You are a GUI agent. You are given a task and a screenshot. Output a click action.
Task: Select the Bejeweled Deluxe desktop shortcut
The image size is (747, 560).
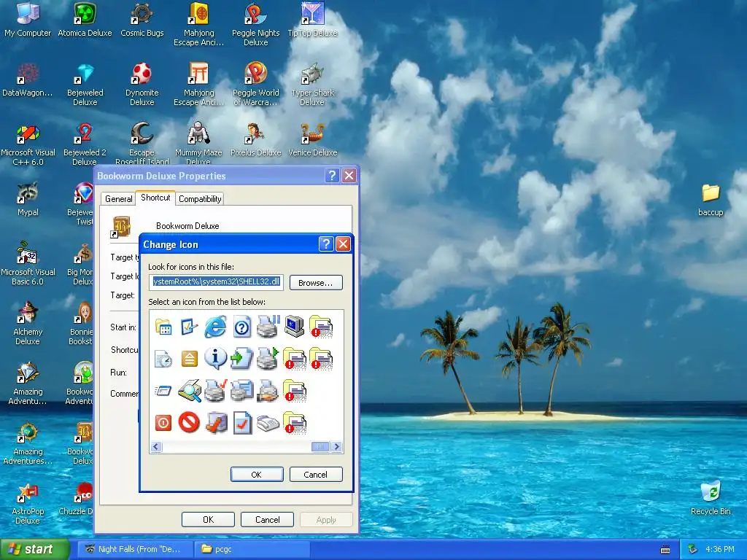tap(85, 85)
